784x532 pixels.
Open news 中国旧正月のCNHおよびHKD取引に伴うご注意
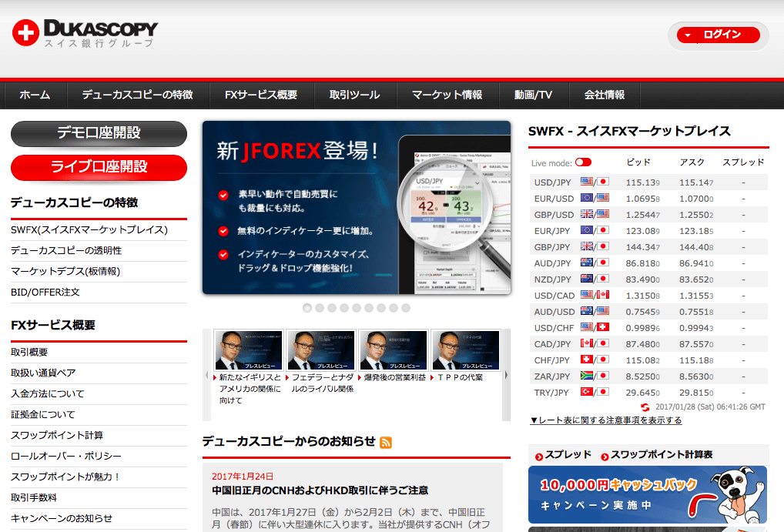[320, 490]
